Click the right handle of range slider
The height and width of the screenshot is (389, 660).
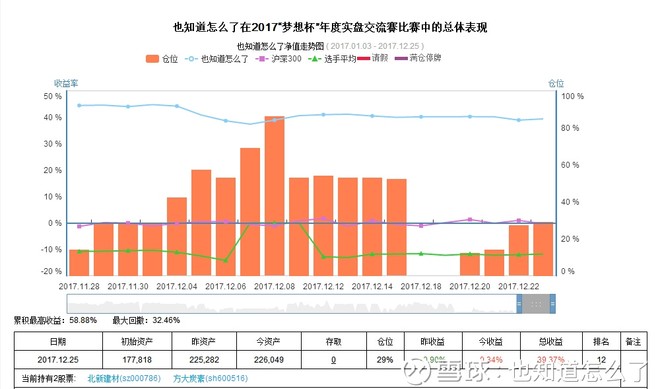tap(553, 304)
